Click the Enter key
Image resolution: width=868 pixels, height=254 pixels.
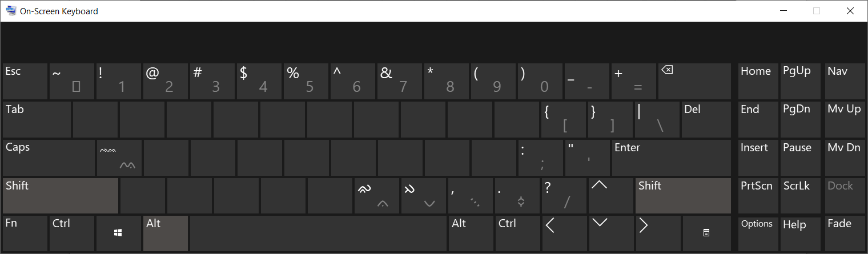[671, 158]
